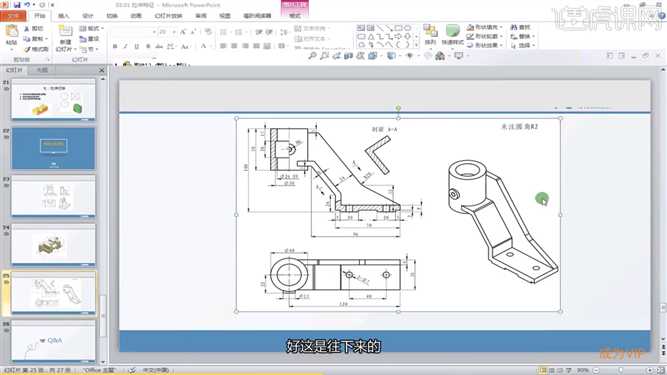Screen dimensions: 667x375
Task: Select the oval shape in shapes gallery
Action: click(408, 28)
